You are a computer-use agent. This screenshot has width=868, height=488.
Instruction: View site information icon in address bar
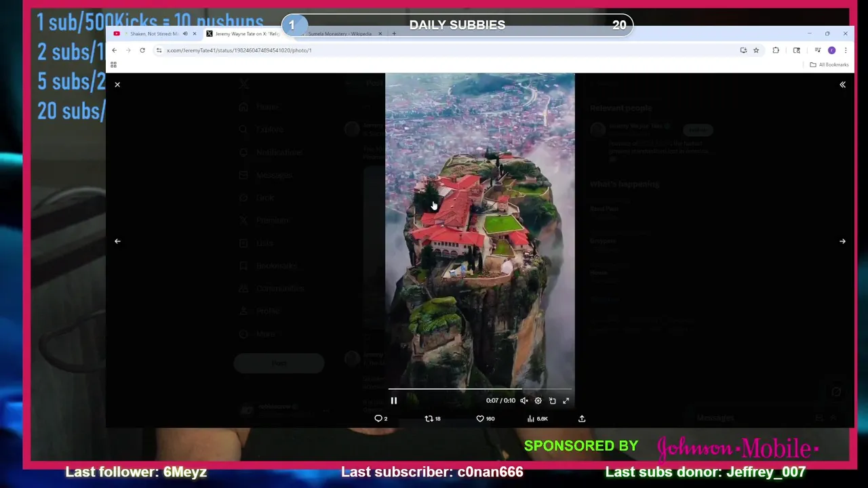(159, 50)
